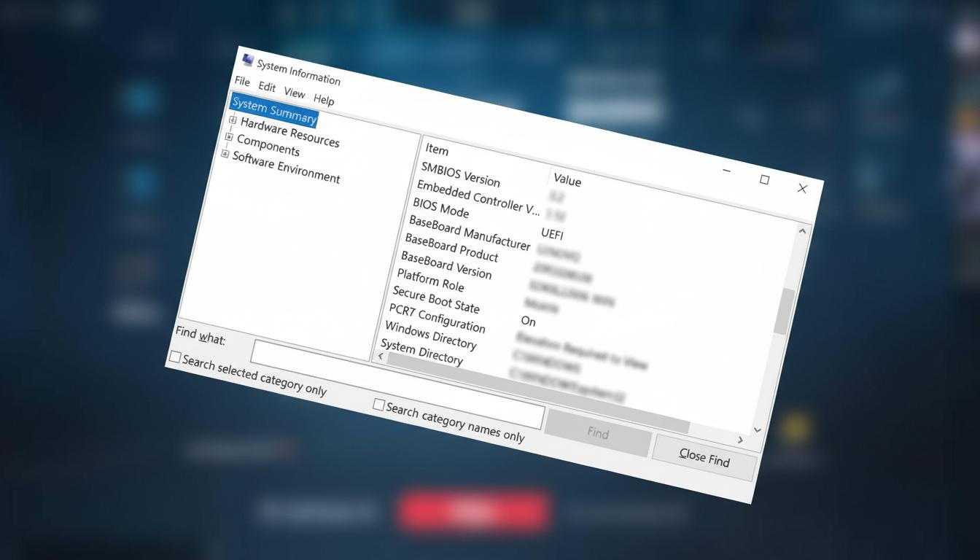
Task: Expand the Software Environment node
Action: click(x=225, y=154)
